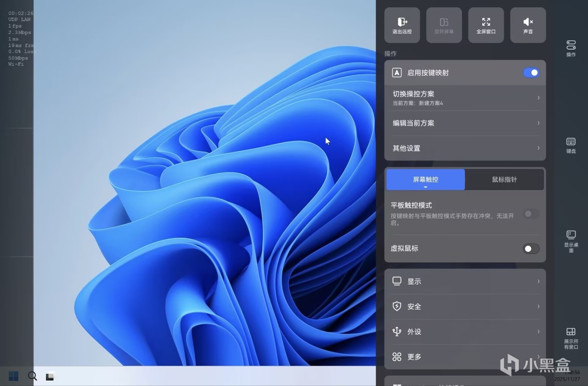Click the "2.3Mbps" bitrate readout
Viewport: 588px width, 386px height.
point(20,33)
